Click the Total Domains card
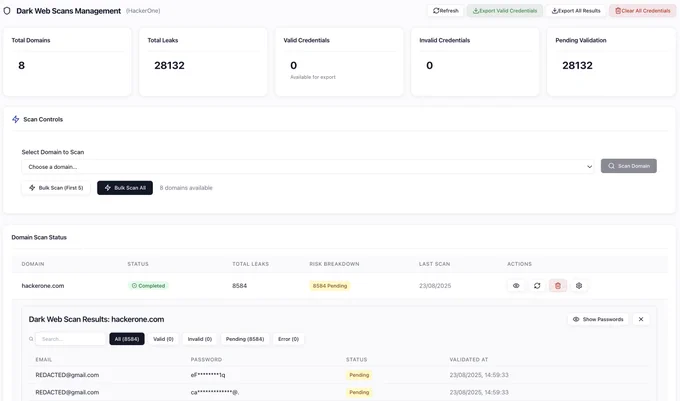Screen dimensions: 680x401 point(67,62)
